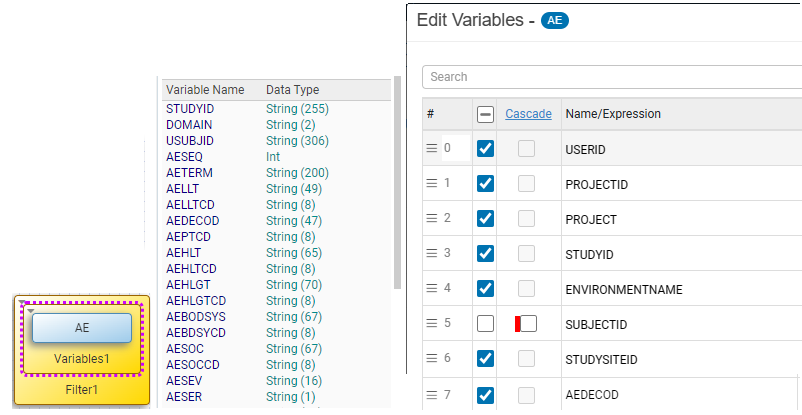The image size is (802, 415).
Task: Uncheck the STUDYSITEID include checkbox
Action: point(485,358)
